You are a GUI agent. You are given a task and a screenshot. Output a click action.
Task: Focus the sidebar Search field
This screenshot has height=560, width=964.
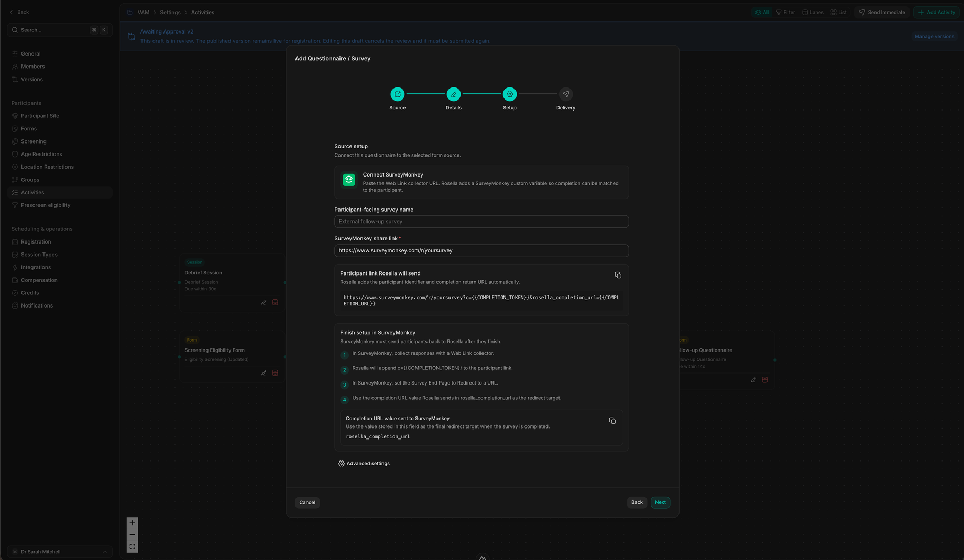pos(60,30)
